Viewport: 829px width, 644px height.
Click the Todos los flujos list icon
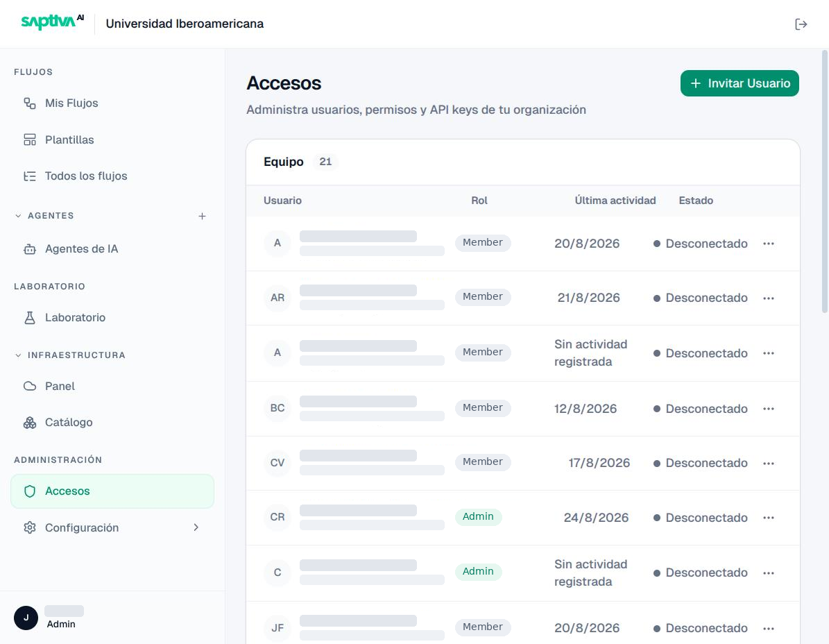point(30,176)
